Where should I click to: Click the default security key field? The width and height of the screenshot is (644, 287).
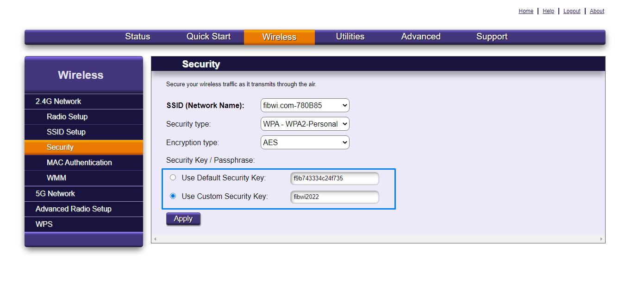click(x=335, y=178)
